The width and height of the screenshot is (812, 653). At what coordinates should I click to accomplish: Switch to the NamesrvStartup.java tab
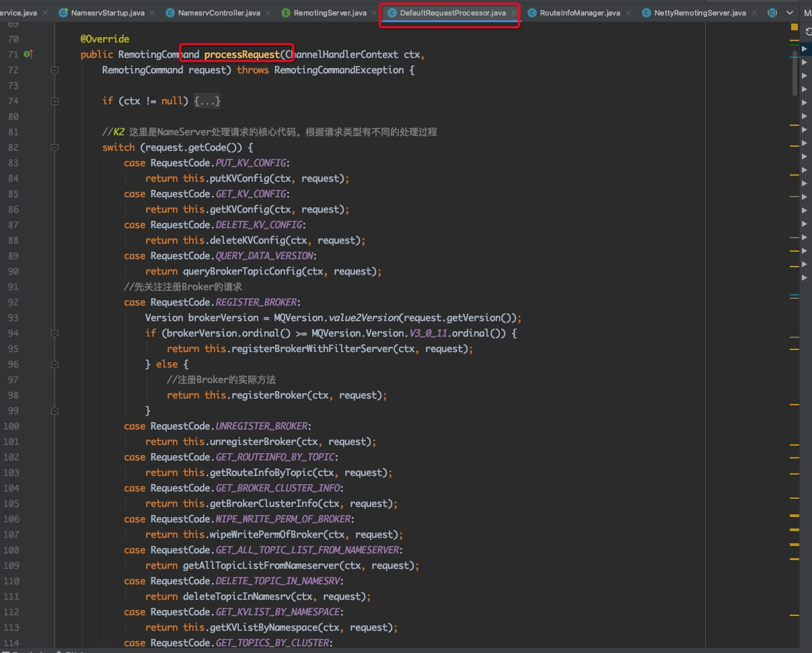(108, 13)
